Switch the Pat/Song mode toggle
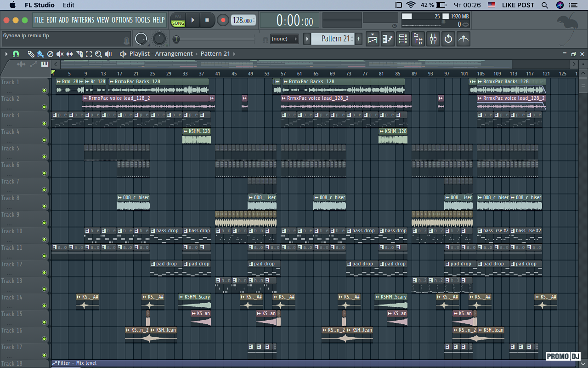 (178, 20)
